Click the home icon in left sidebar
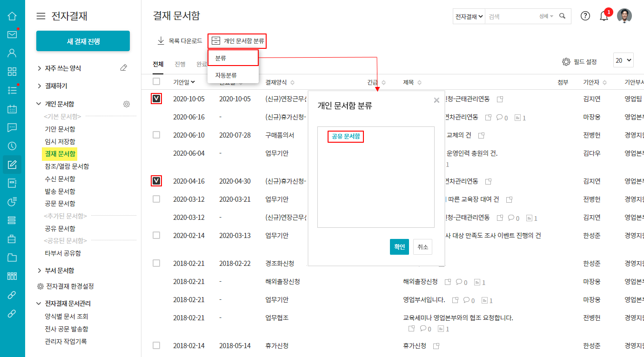Screen dimensions: 644x357 click(x=12, y=16)
